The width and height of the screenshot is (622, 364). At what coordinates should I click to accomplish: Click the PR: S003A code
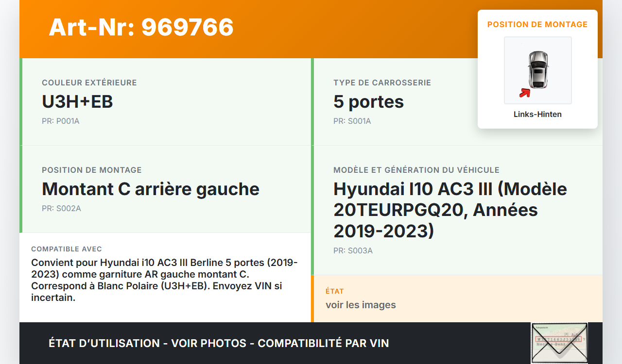click(x=353, y=251)
